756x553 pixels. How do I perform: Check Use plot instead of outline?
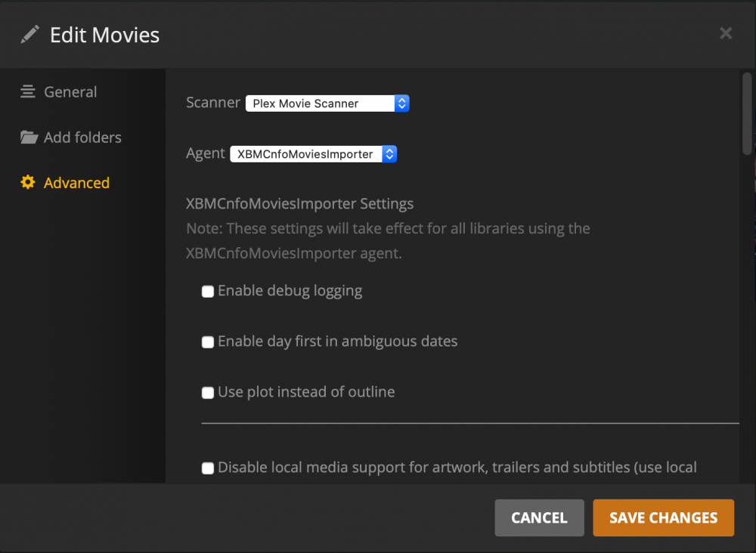(208, 393)
